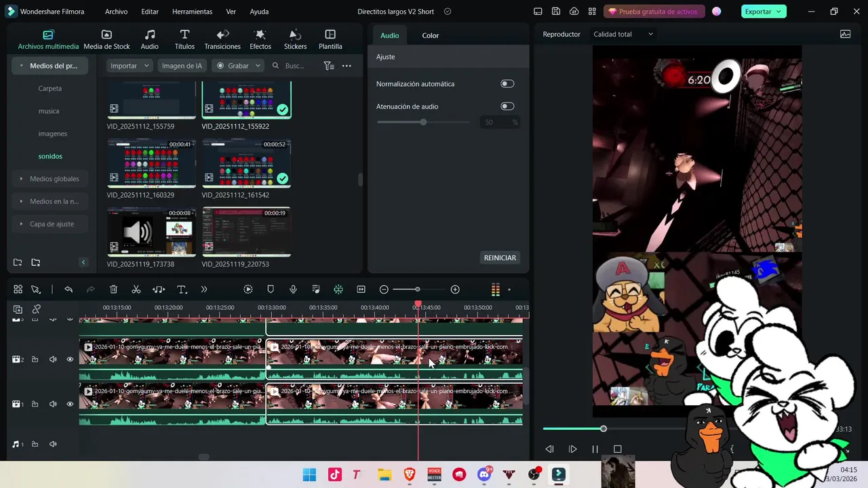Open the Transiciones library
This screenshot has width=868, height=488.
(222, 40)
